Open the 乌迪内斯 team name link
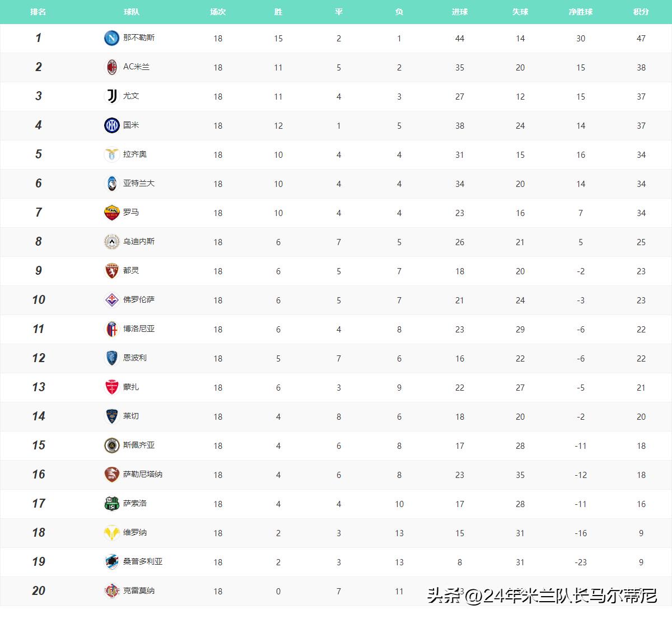 tap(139, 241)
